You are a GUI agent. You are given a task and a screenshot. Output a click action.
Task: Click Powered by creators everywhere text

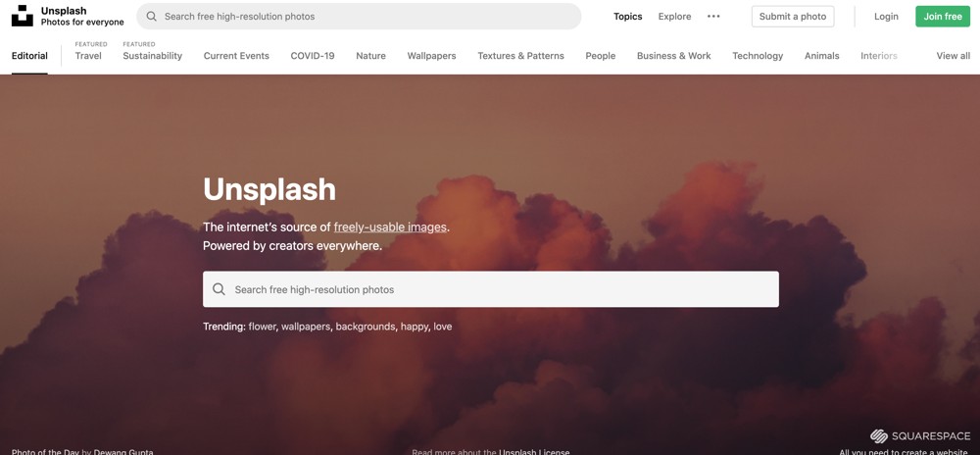tap(292, 245)
